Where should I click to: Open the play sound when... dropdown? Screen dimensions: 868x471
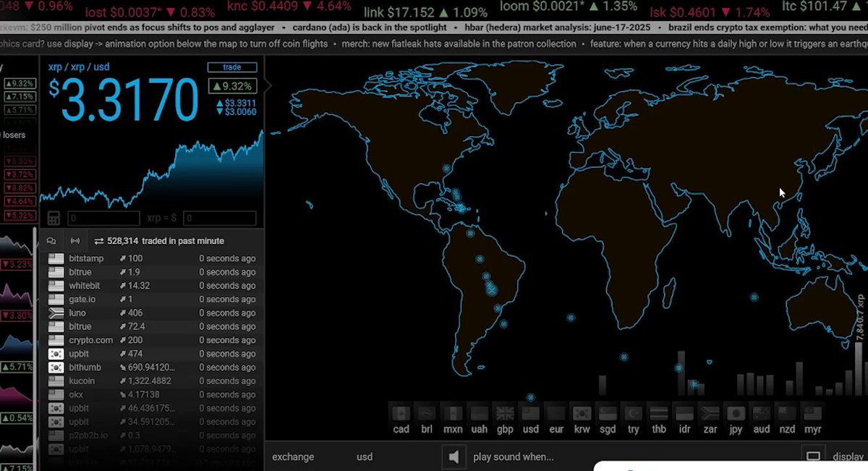513,457
